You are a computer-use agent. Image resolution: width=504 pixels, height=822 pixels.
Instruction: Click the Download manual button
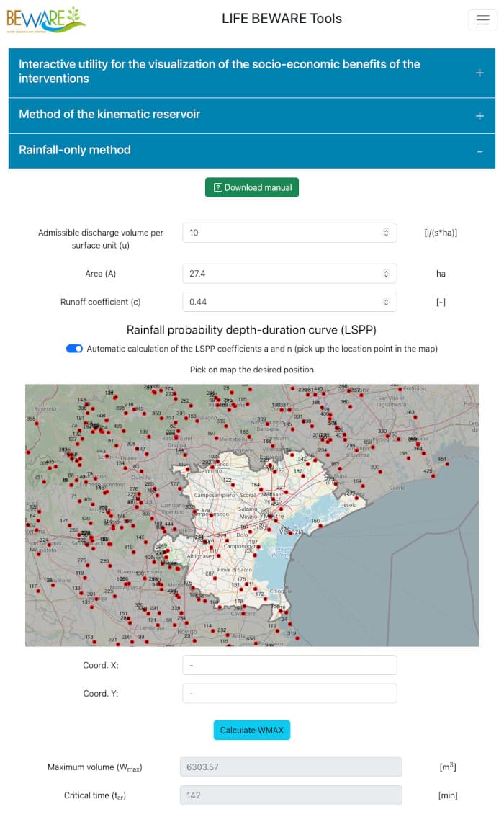click(251, 188)
